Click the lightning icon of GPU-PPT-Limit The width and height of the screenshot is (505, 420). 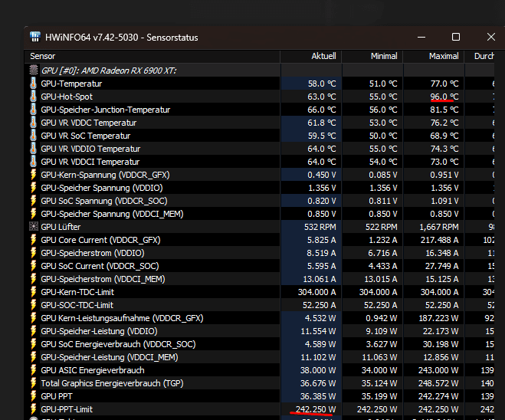pyautogui.click(x=33, y=409)
